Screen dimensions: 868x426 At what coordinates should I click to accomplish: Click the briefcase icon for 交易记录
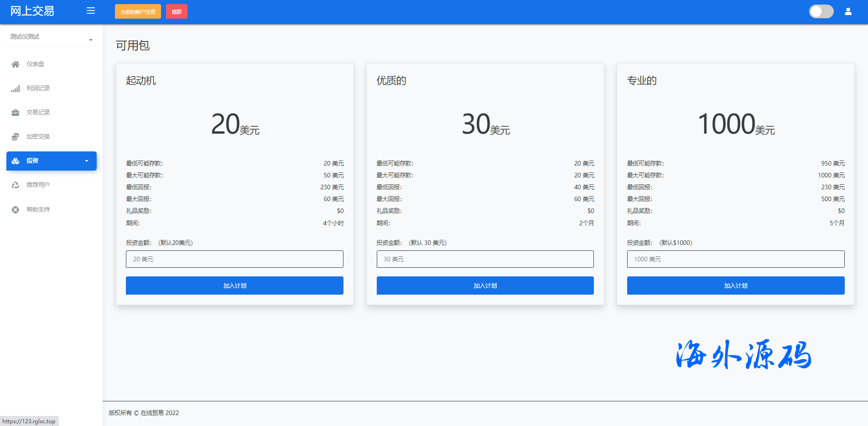tap(16, 113)
